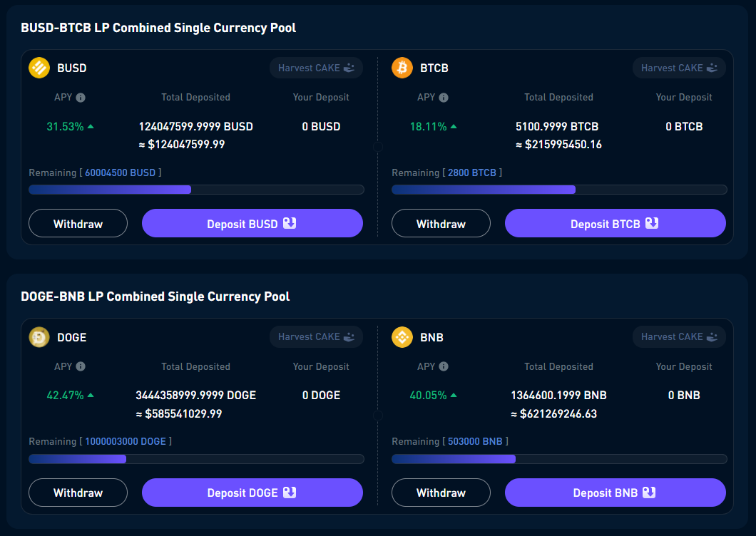Open the BUSD APY info icon
The height and width of the screenshot is (536, 756).
[81, 98]
